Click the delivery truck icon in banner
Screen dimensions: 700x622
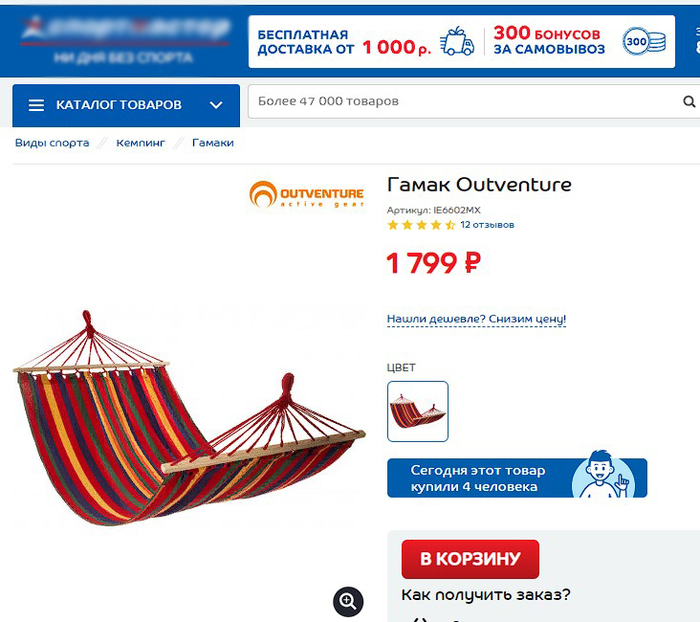[457, 41]
